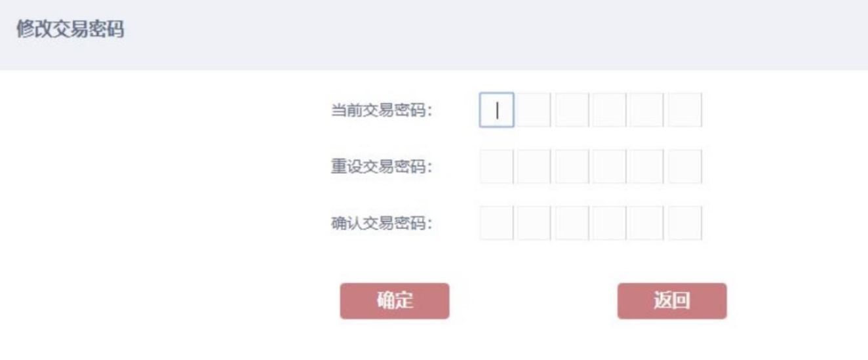
Task: Click fourth digit box of 重设交易密码
Action: (x=609, y=167)
